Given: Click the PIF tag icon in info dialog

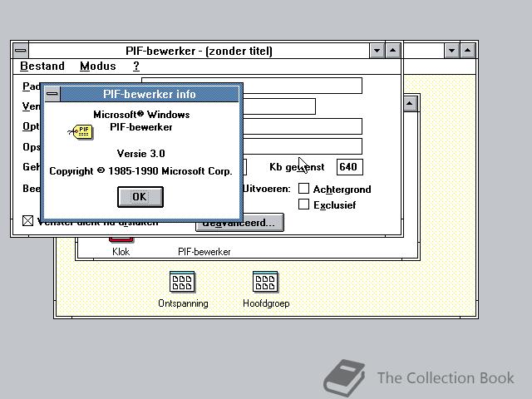Looking at the screenshot, I should tap(81, 131).
